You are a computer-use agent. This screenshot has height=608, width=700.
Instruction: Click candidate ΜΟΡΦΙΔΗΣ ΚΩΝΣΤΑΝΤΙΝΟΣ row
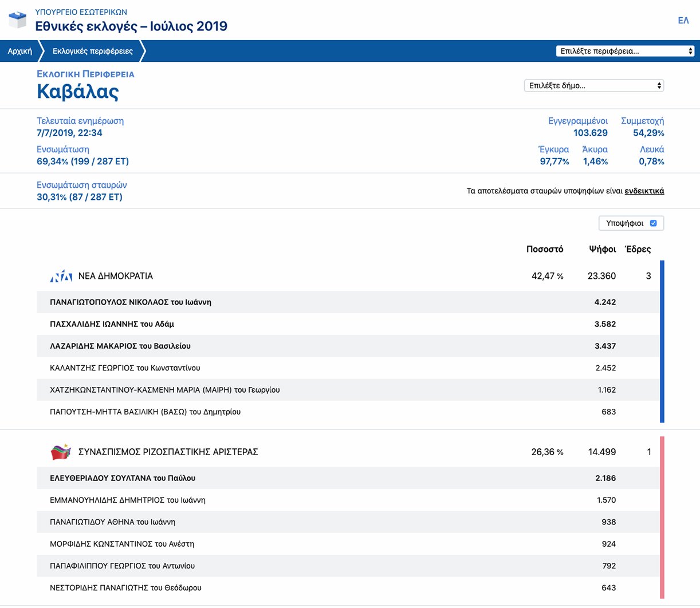pyautogui.click(x=348, y=544)
